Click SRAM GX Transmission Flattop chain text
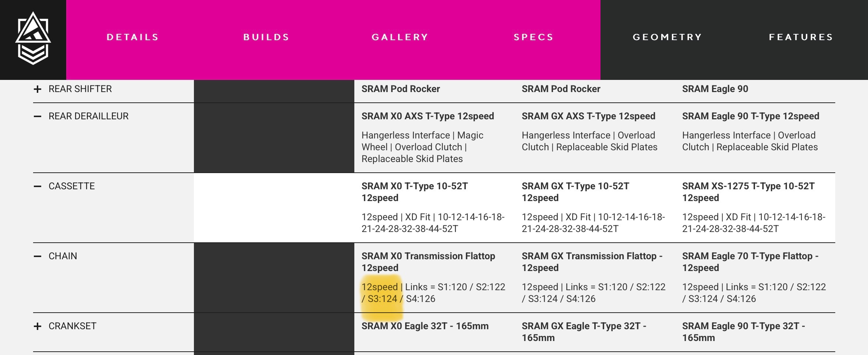 [x=592, y=262]
